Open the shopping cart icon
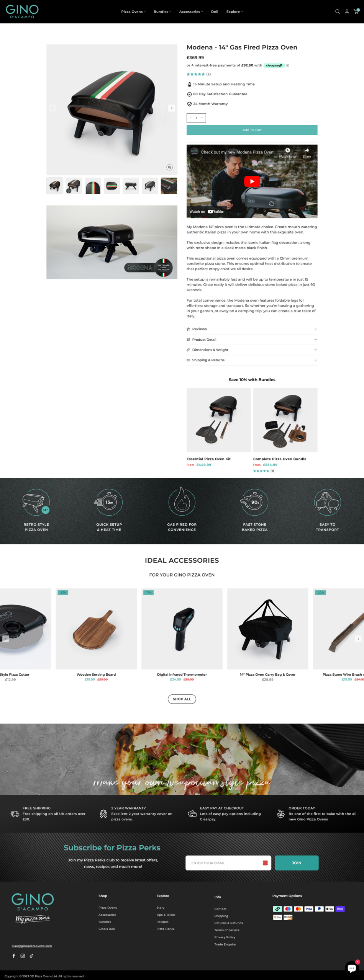Screen dimensions: 364x980 pos(356,11)
